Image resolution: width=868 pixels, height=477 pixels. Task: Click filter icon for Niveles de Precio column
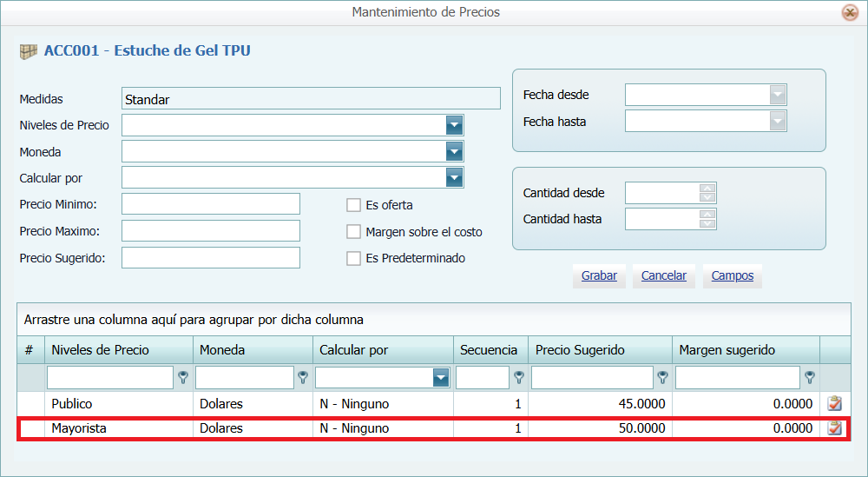(x=183, y=377)
